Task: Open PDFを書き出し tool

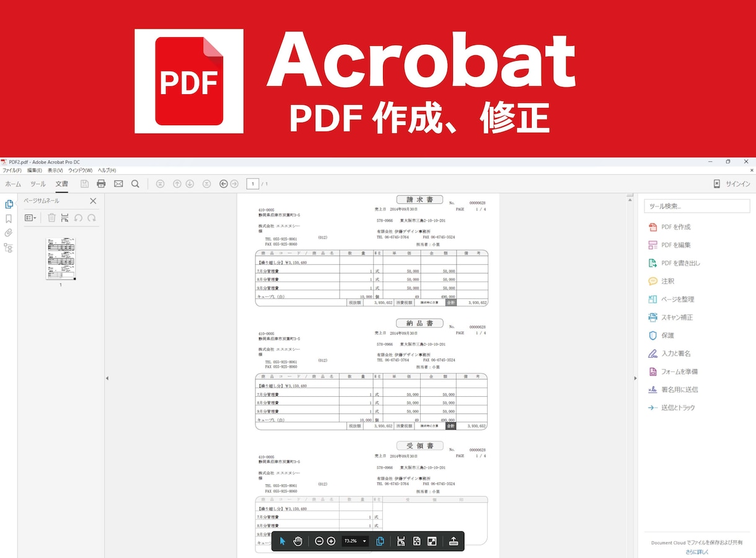Action: (674, 263)
